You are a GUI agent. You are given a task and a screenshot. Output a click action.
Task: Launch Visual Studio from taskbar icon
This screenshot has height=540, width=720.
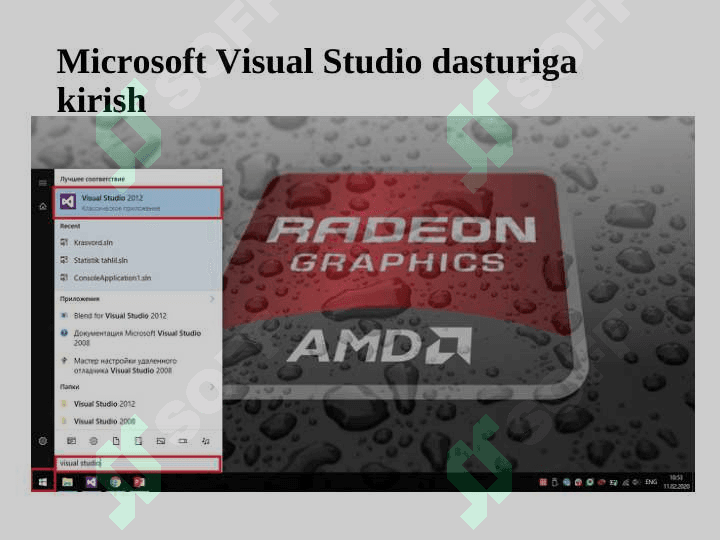91,482
